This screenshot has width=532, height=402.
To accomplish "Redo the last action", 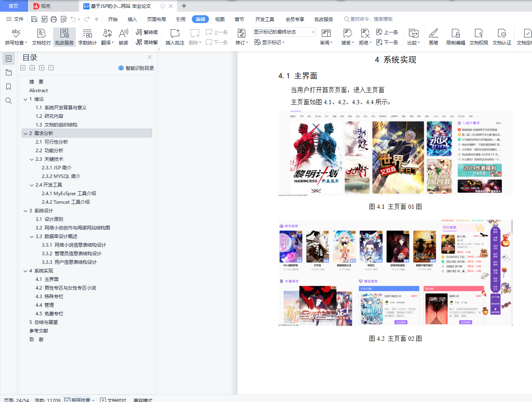I will point(87,19).
